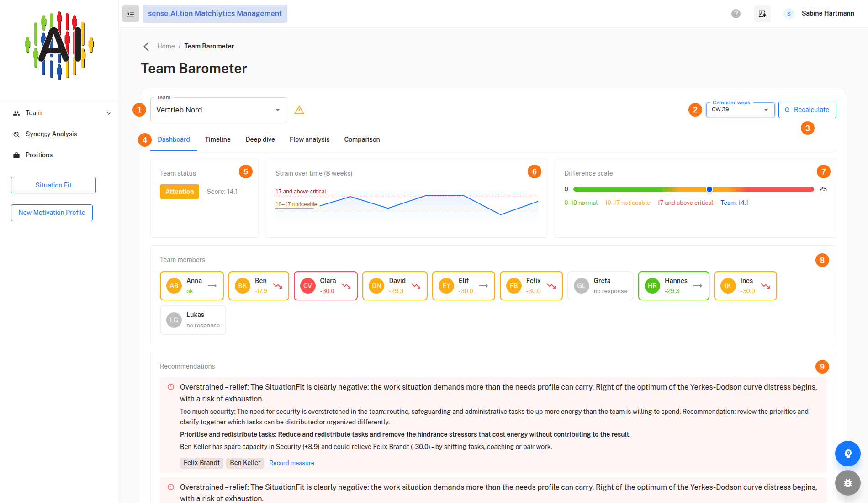Screen dimensions: 868x503
Task: Click the Positions briefcase icon
Action: click(x=16, y=155)
